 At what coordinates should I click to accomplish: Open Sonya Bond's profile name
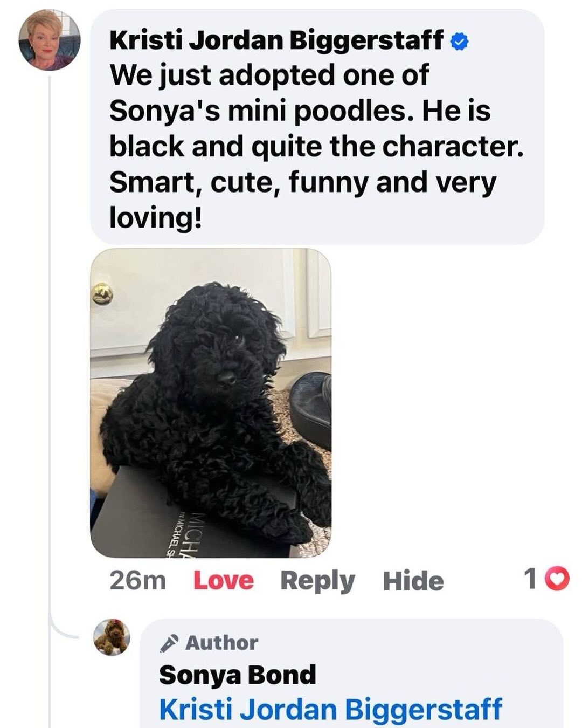coord(238,675)
